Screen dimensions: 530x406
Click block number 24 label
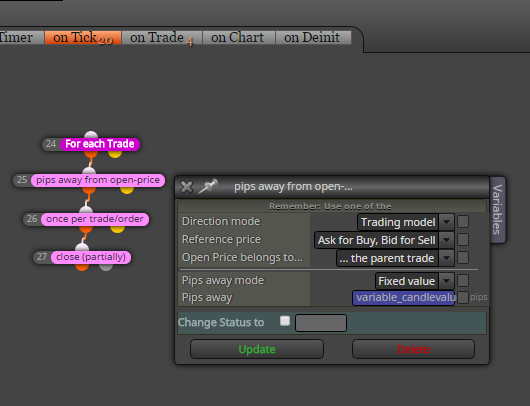(51, 144)
